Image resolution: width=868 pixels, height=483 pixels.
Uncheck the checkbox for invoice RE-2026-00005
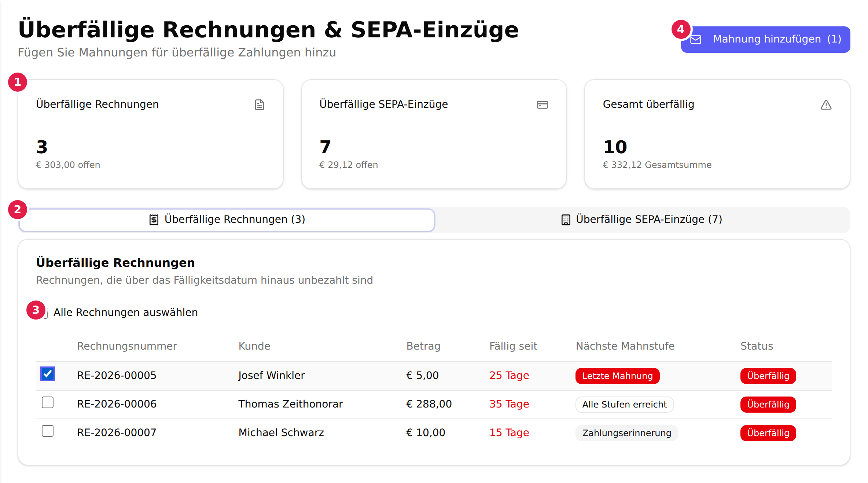pyautogui.click(x=48, y=374)
